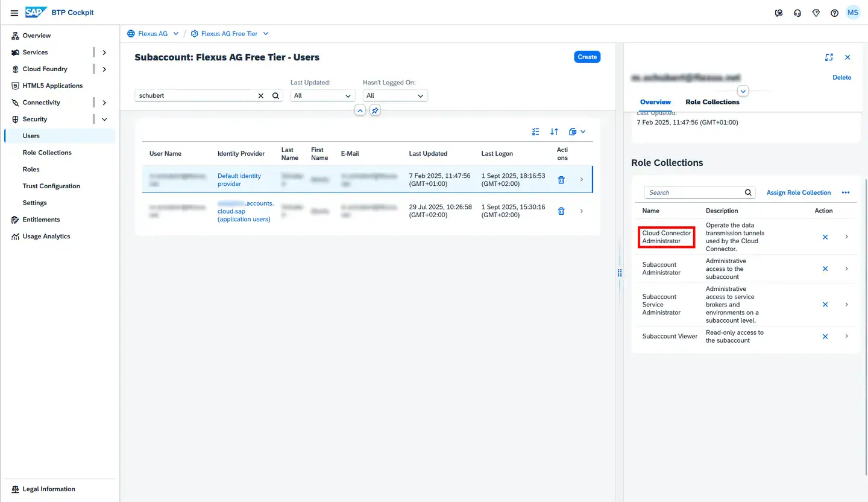
Task: Collapse the filter header with the up chevron
Action: tap(360, 110)
